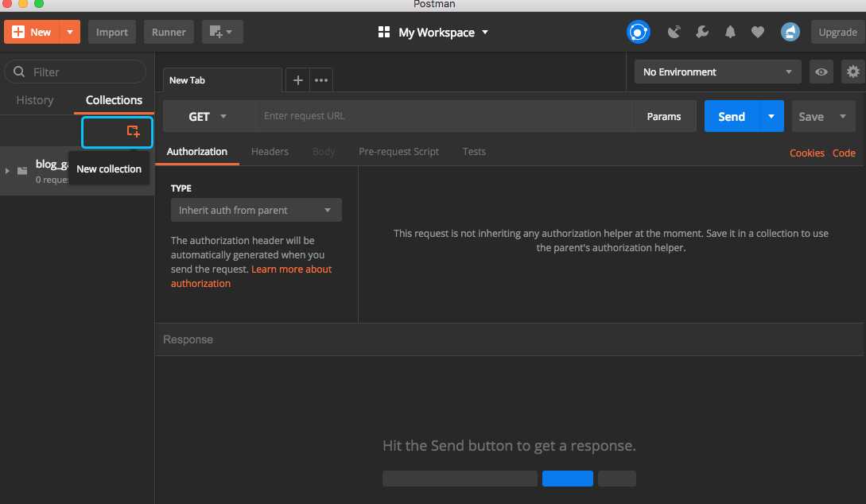Viewport: 866px width, 504px height.
Task: Open the GET method dropdown
Action: coord(207,117)
